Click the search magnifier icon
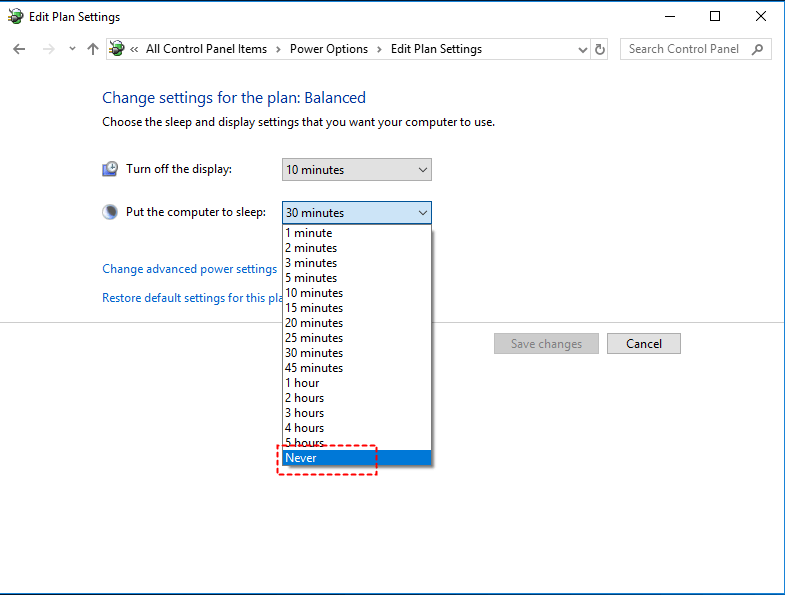 (x=757, y=49)
